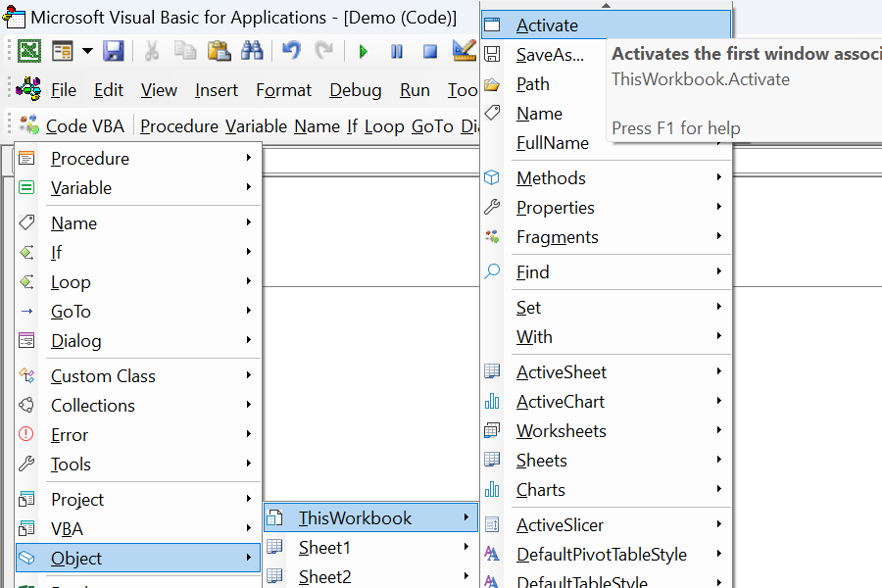Screen dimensions: 882x588
Task: Expand the Properties submenu
Action: 607,208
